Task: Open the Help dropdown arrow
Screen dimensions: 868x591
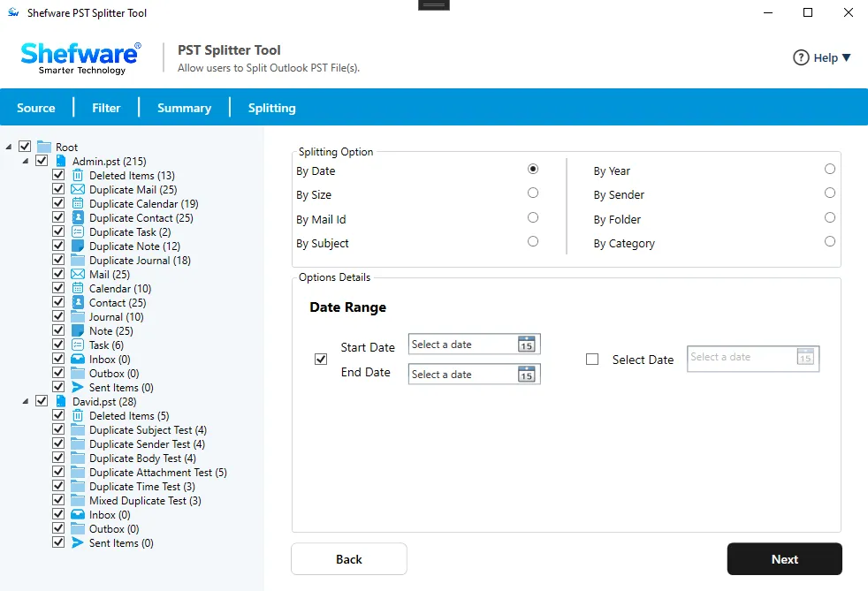Action: coord(846,57)
